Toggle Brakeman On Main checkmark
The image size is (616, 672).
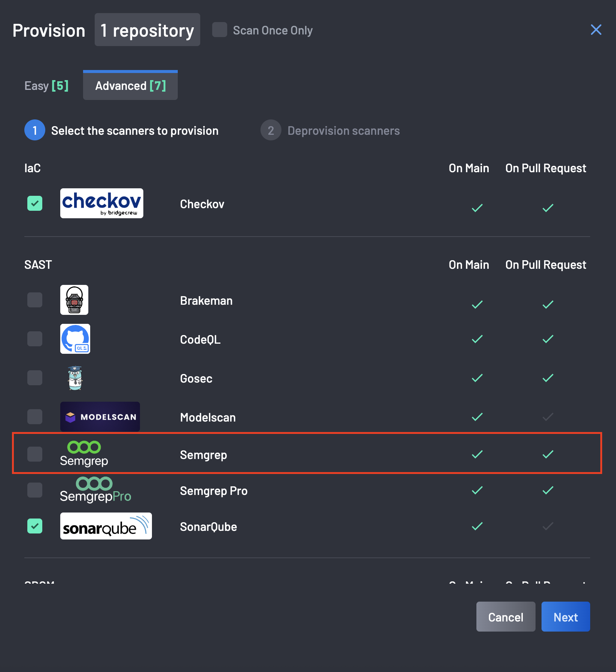pyautogui.click(x=477, y=304)
